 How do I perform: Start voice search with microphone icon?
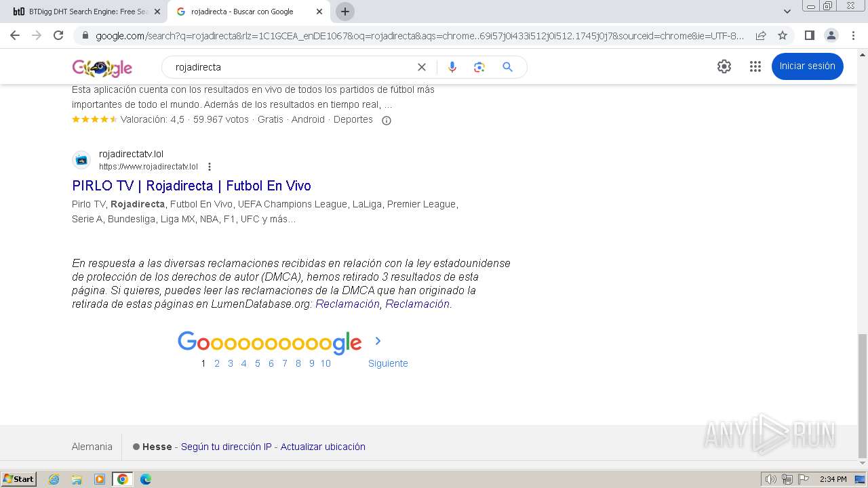[x=452, y=67]
